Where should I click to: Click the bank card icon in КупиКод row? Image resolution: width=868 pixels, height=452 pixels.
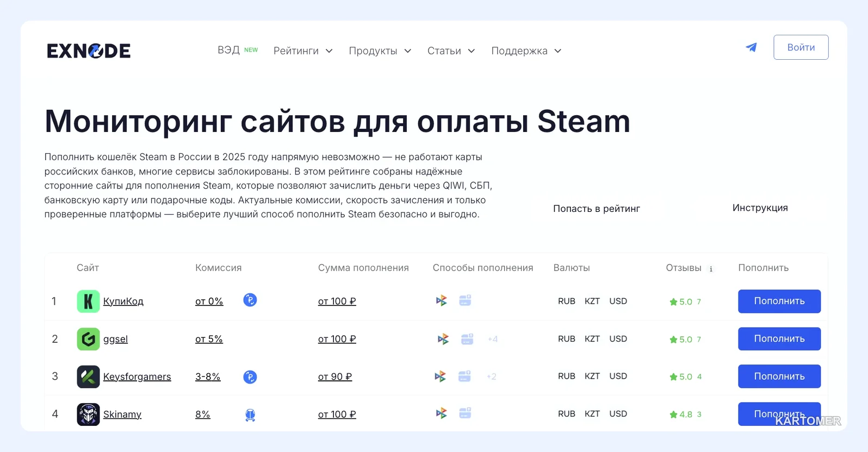coord(465,300)
